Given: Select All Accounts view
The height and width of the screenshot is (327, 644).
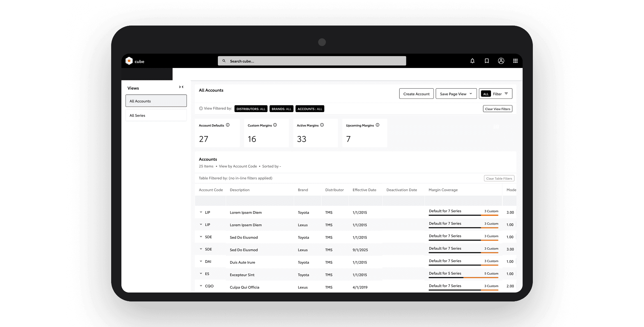Looking at the screenshot, I should (156, 101).
